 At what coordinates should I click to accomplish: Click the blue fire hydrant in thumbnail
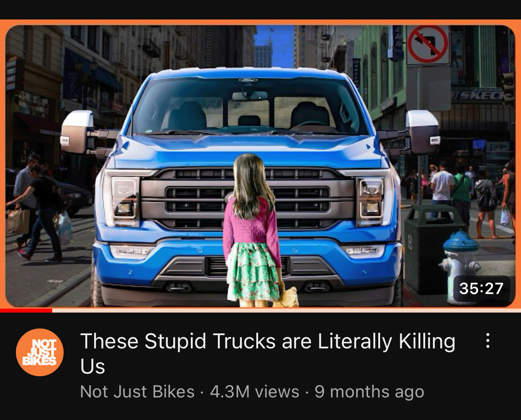pyautogui.click(x=460, y=266)
